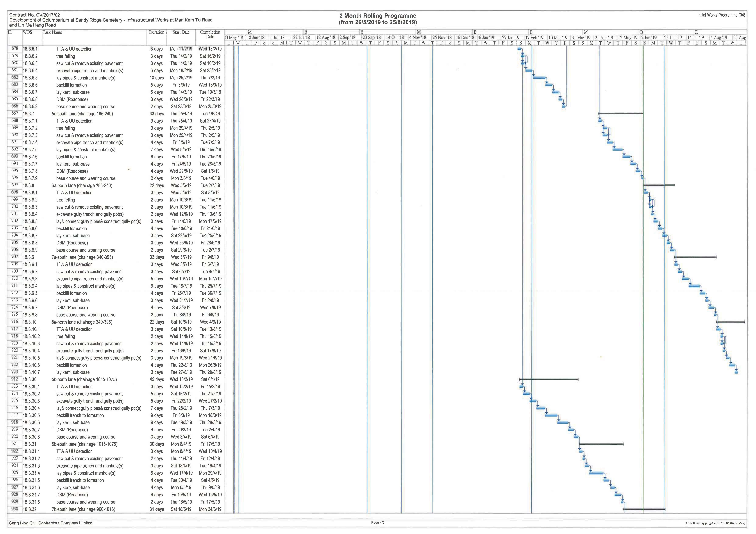Select the 5a-south lane (chainage 185-240) summary task
Image resolution: width=756 pixels, height=534 pixels.
82,114
